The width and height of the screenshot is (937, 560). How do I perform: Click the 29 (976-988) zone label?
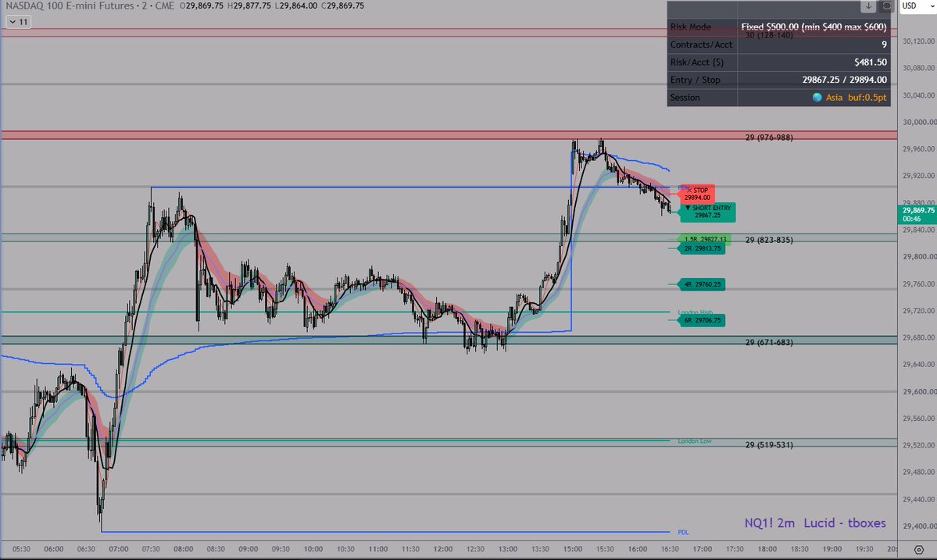(769, 138)
